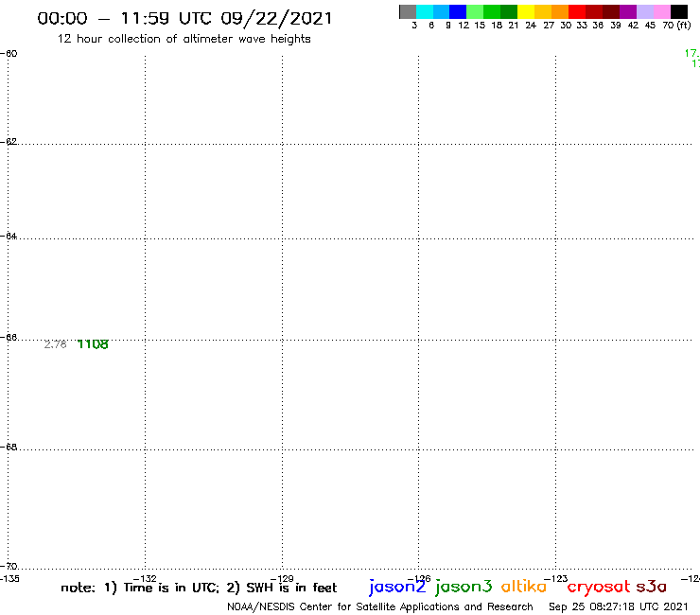Image resolution: width=700 pixels, height=615 pixels.
Task: Click the '-62' latitude axis label
Action: tap(9, 142)
